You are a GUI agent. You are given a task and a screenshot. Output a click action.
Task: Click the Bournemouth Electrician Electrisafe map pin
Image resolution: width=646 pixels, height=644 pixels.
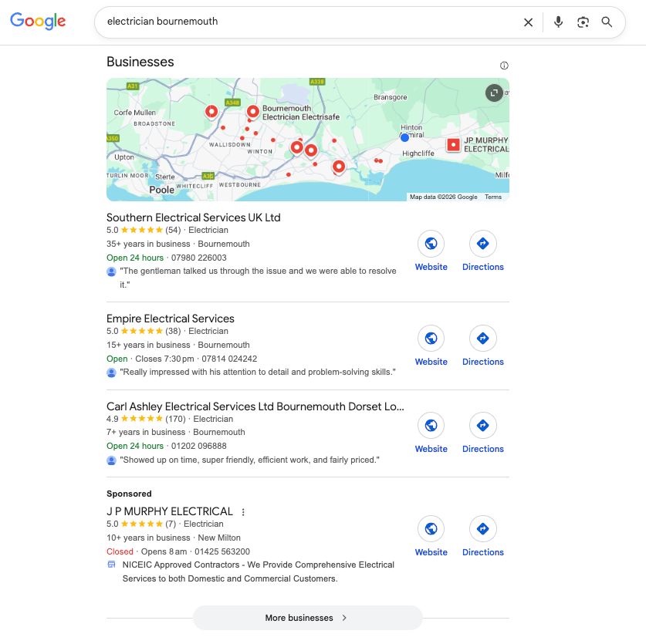coord(252,112)
